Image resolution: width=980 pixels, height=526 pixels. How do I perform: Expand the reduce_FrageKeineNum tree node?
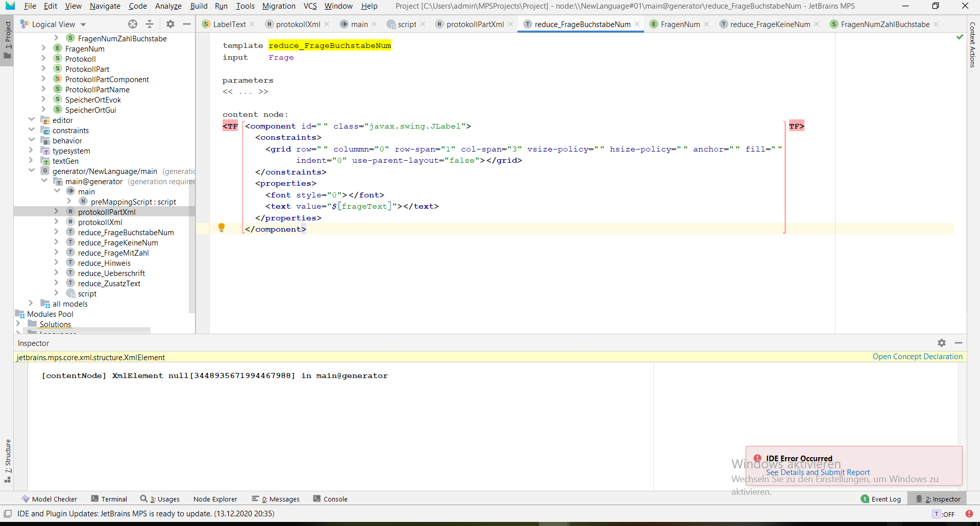coord(57,242)
